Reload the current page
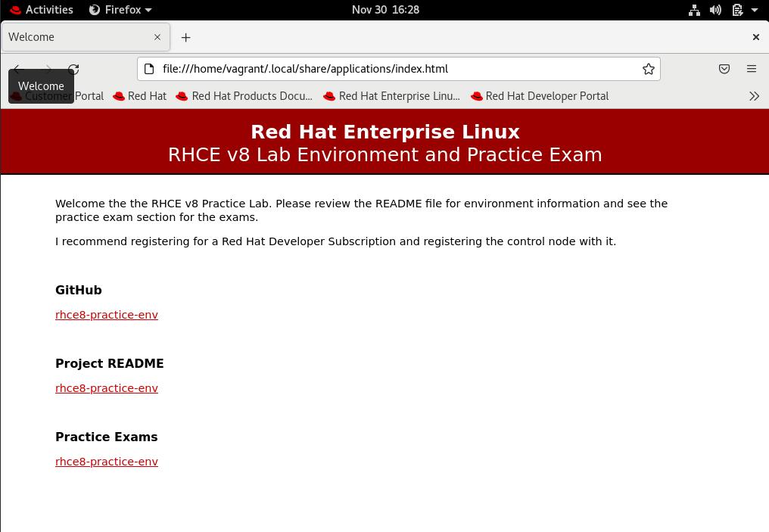This screenshot has width=769, height=532. (73, 69)
